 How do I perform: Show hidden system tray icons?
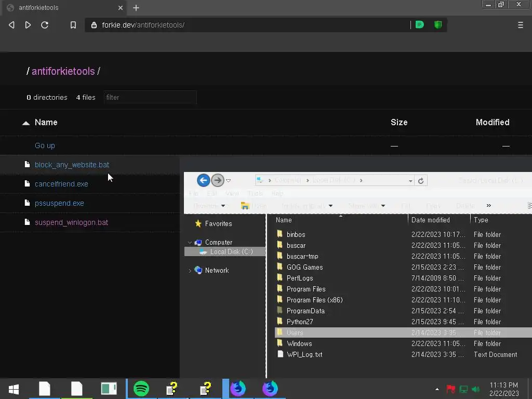tap(437, 389)
